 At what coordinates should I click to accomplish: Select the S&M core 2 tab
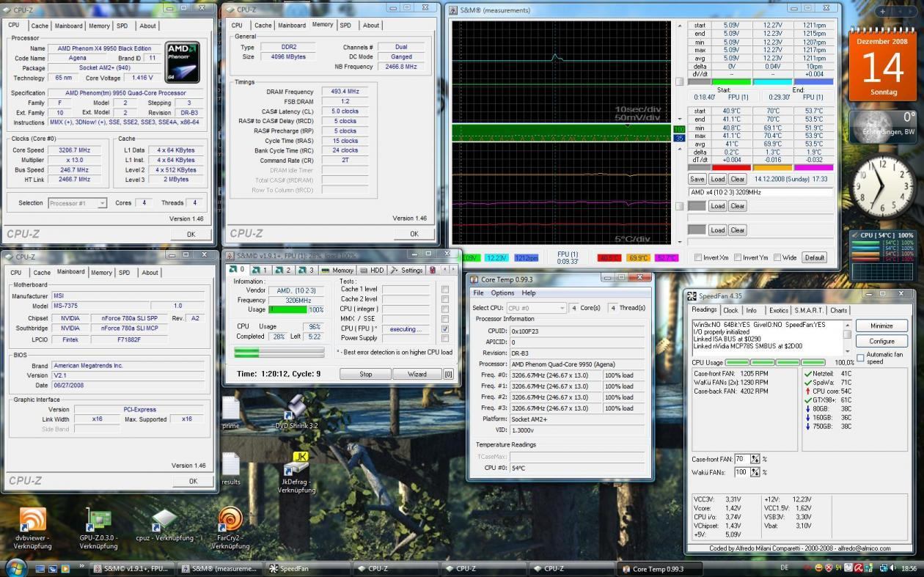pyautogui.click(x=284, y=270)
